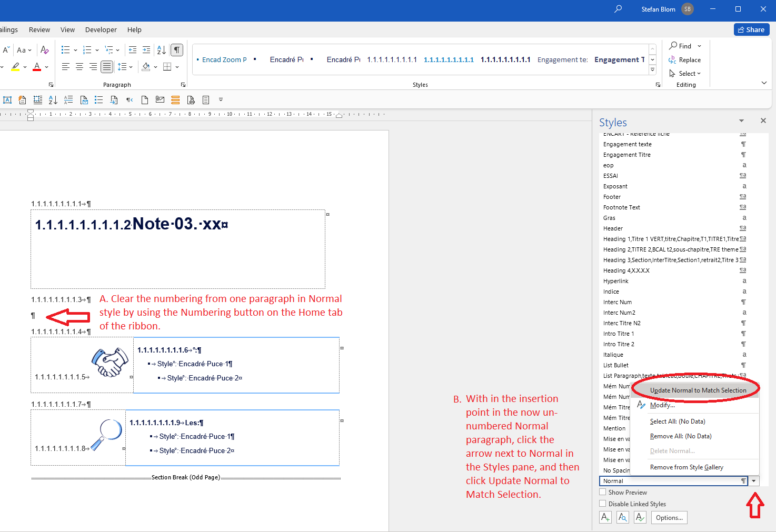Click the Sort button in Paragraph group
776x532 pixels.
coord(162,50)
